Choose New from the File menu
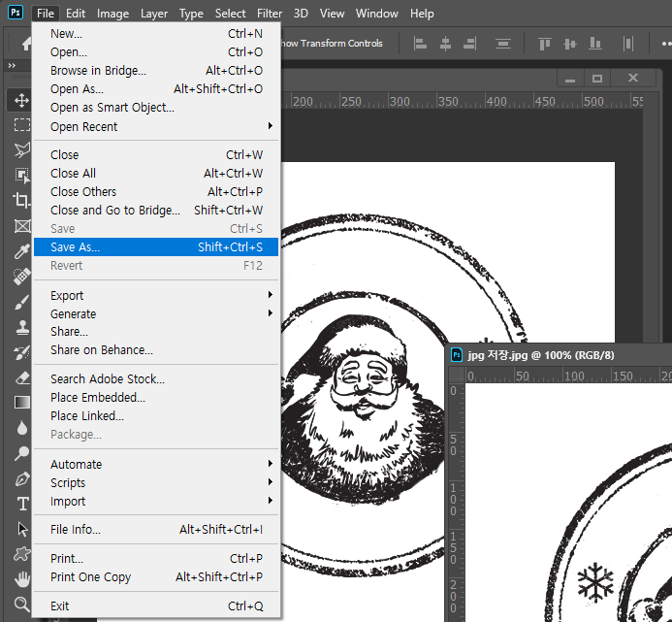 click(x=156, y=33)
